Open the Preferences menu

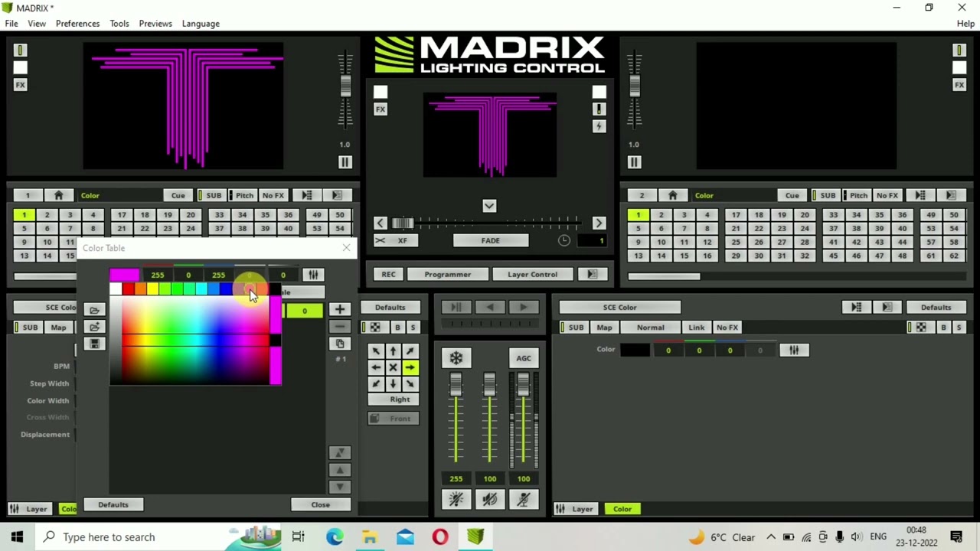point(77,24)
